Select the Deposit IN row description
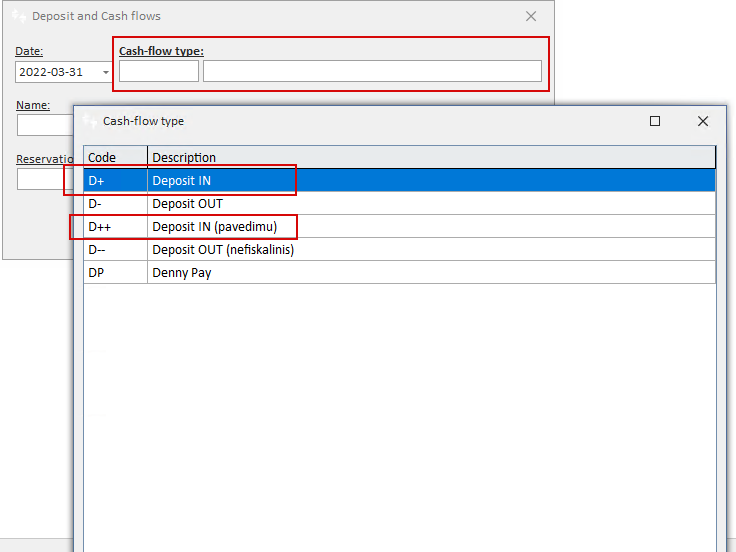Screen dimensions: 736x552 pos(431,180)
